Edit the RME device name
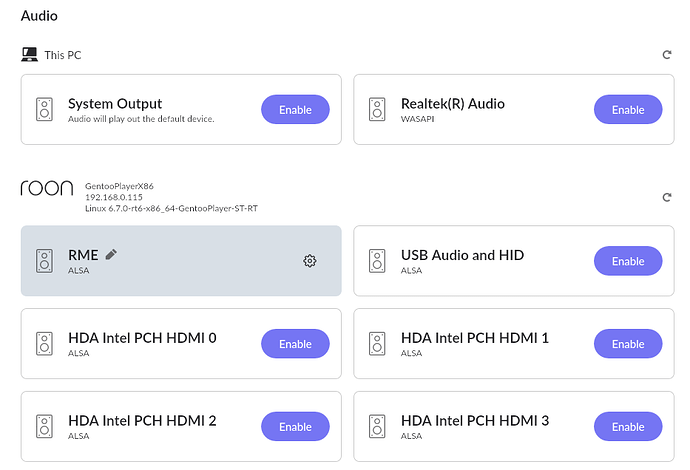This screenshot has width=690, height=470. (x=111, y=254)
